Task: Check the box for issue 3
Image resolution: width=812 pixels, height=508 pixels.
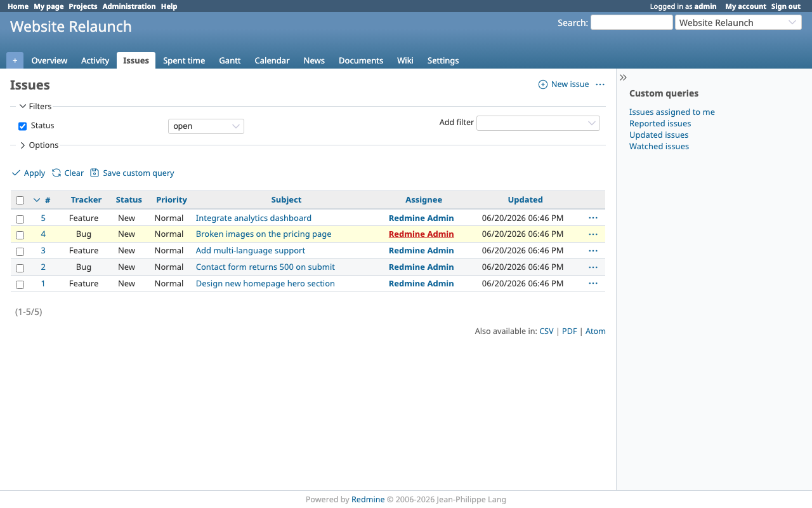Action: point(20,251)
